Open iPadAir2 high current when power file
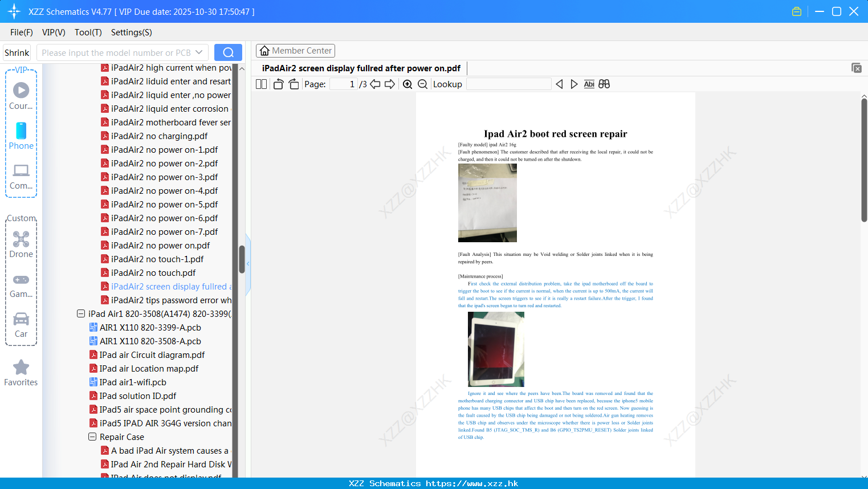 pos(171,67)
